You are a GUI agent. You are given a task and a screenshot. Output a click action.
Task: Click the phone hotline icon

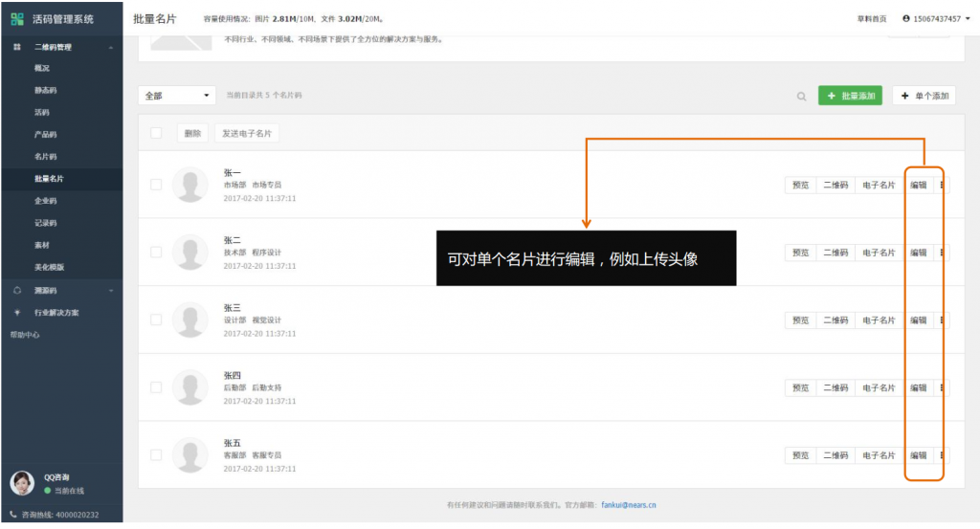13,515
